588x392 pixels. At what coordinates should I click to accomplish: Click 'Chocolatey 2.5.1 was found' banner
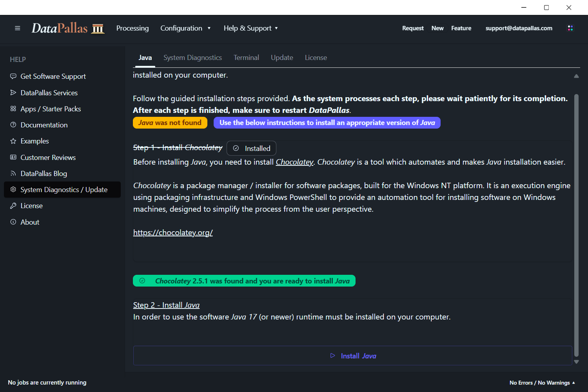coord(244,281)
